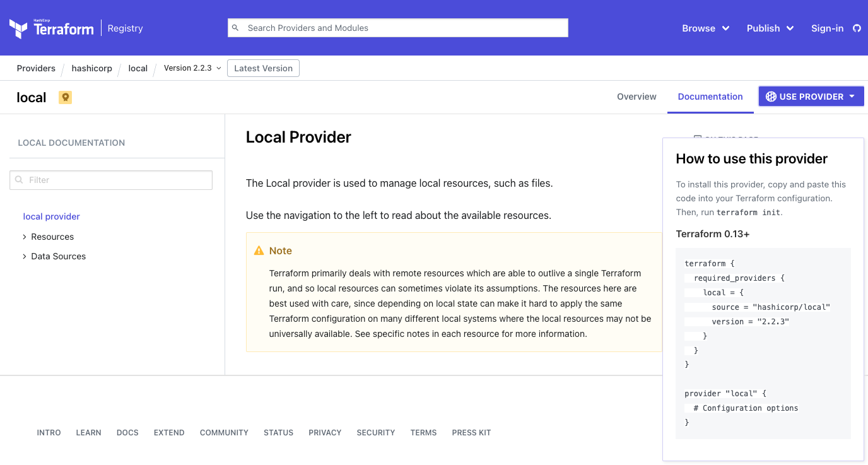Open the LEARN footer link

pos(88,433)
